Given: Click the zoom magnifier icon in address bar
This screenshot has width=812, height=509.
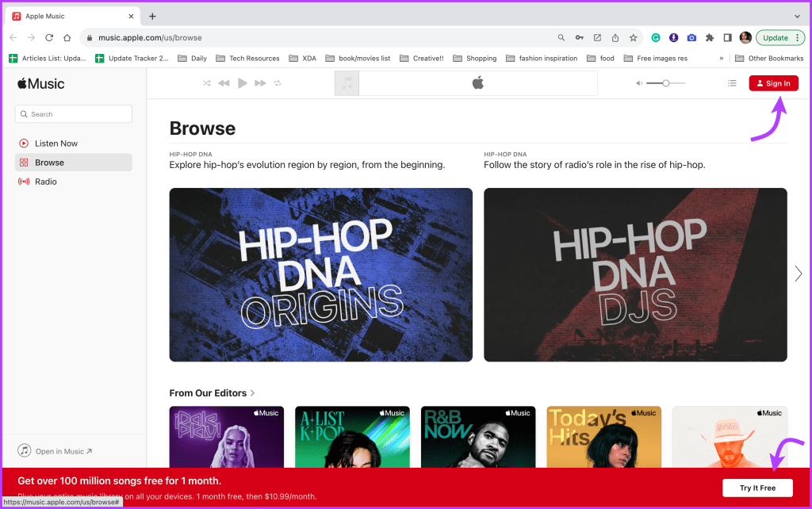Looking at the screenshot, I should pos(561,38).
